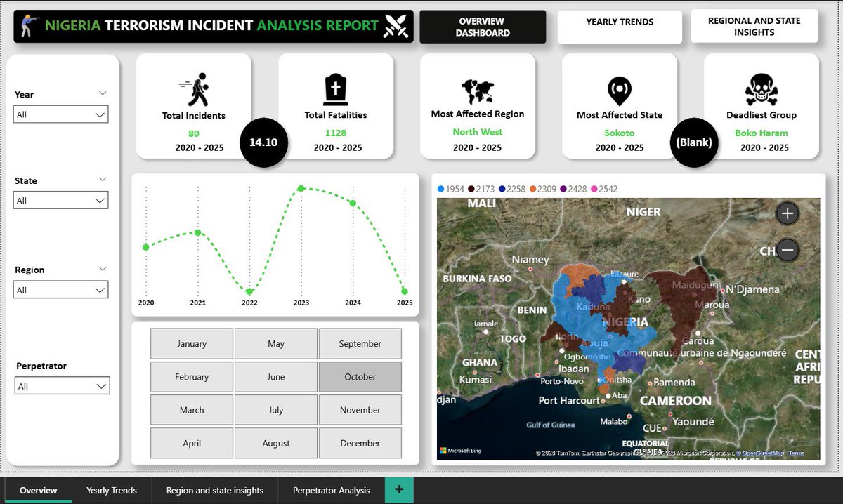Click the 2021 data point on line chart
Screen dimensions: 843x504
(198, 232)
